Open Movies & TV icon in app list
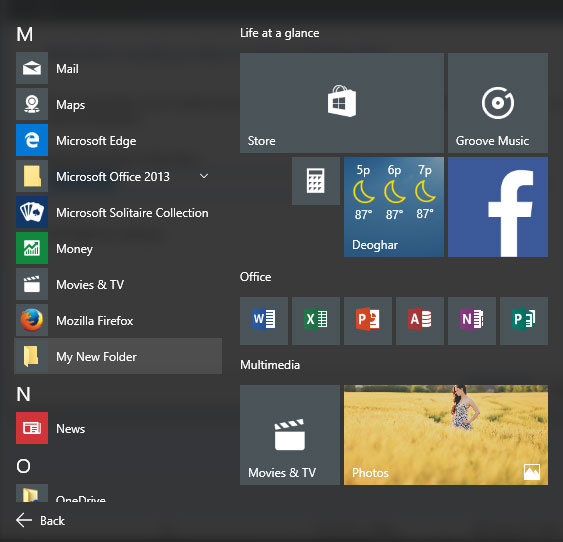563x542 pixels. click(32, 284)
